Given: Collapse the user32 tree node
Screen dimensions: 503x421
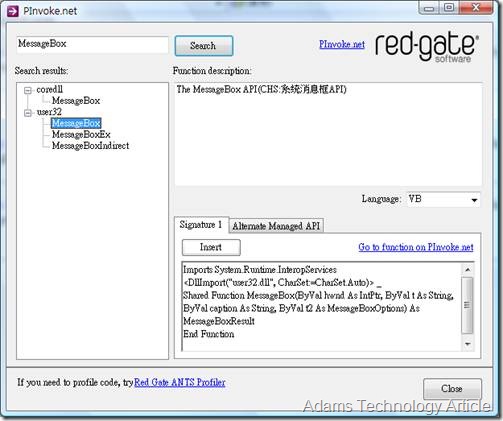Looking at the screenshot, I should [x=28, y=113].
